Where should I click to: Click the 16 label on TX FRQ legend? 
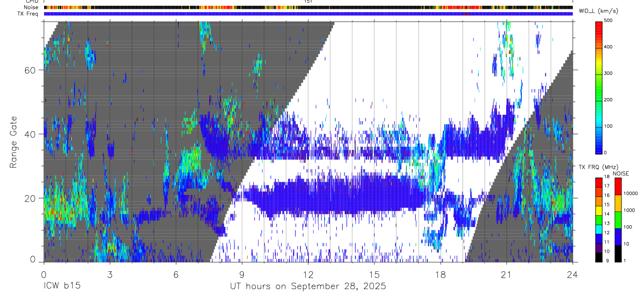coord(607,196)
